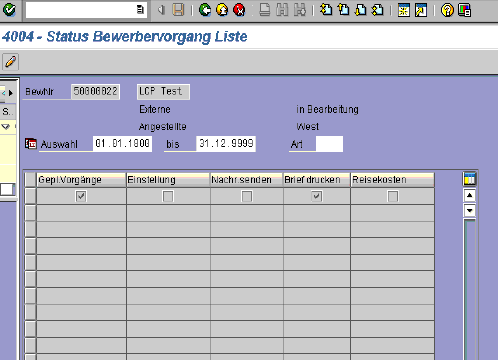Expand the down triangle in left panel
Screen dimensions: 498x360
6,127
